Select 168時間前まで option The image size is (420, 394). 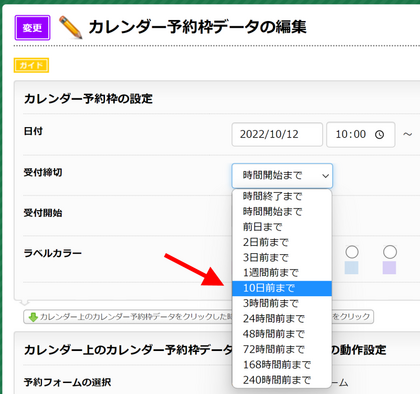282,365
